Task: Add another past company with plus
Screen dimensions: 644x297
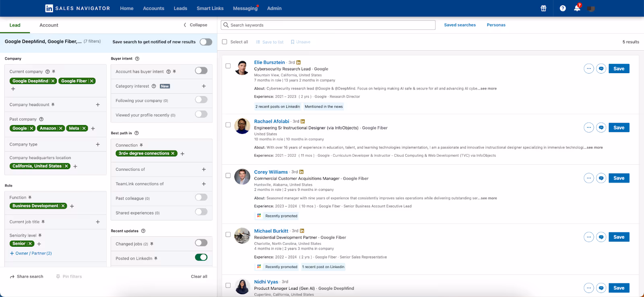Action: 93,129
